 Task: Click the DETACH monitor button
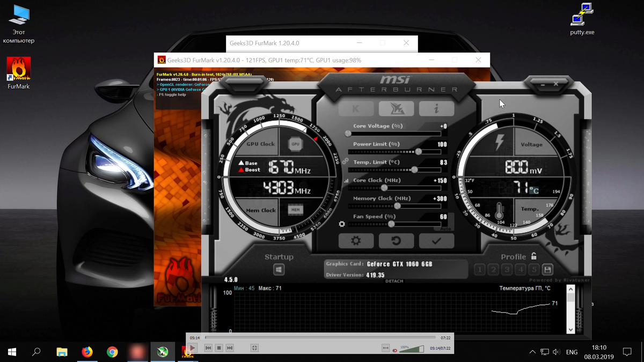pyautogui.click(x=394, y=281)
